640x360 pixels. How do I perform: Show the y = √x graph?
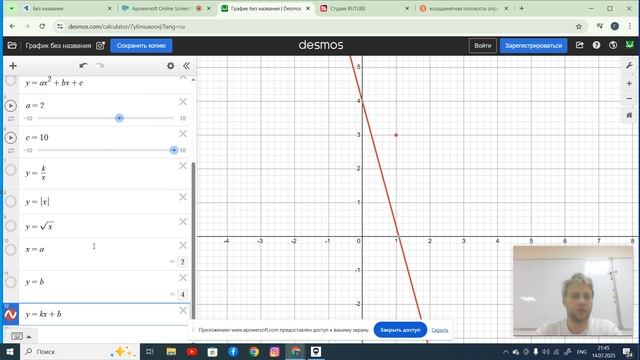[x=11, y=226]
